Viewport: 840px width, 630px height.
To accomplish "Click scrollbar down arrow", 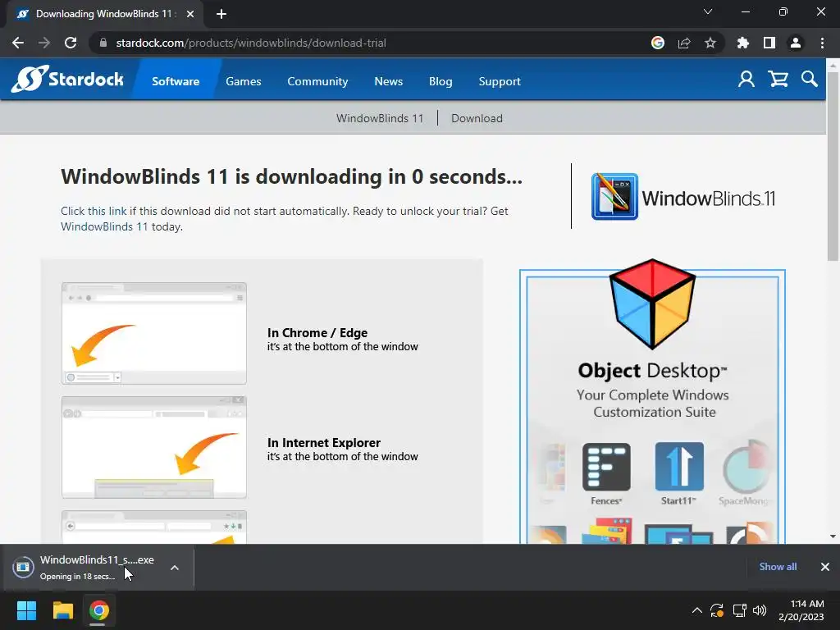I will tap(833, 536).
